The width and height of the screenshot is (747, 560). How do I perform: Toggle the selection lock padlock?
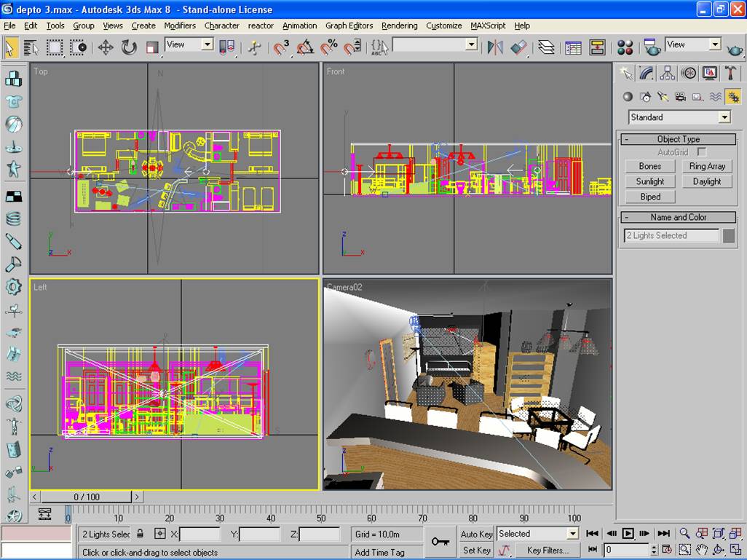pyautogui.click(x=140, y=534)
